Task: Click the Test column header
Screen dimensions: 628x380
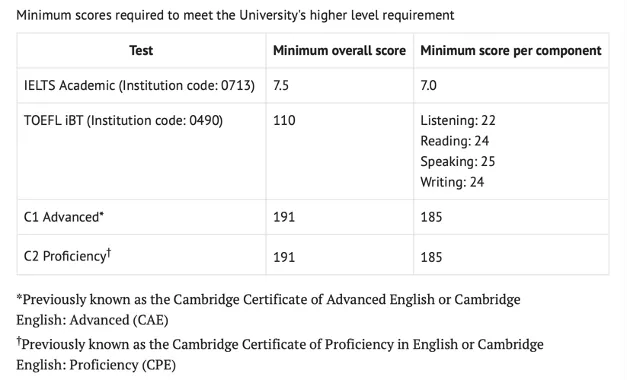Action: tap(141, 50)
